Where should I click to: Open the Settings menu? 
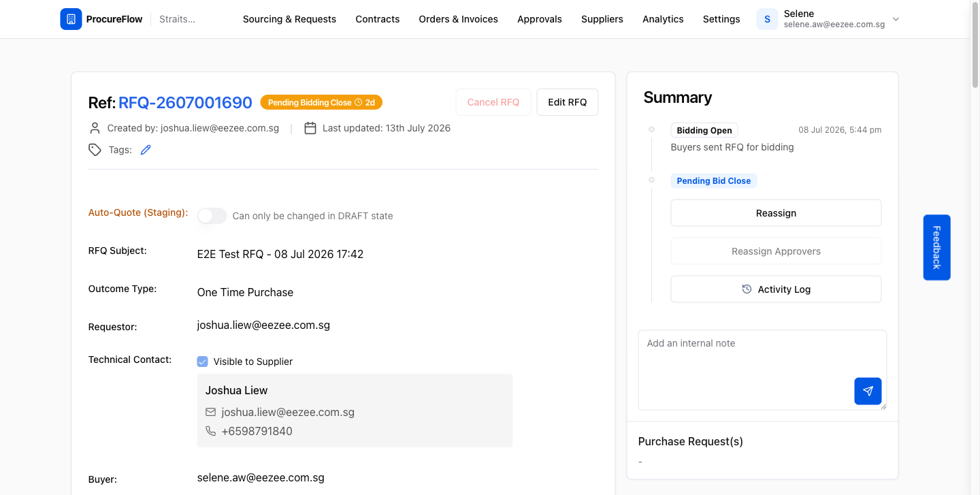coord(721,19)
